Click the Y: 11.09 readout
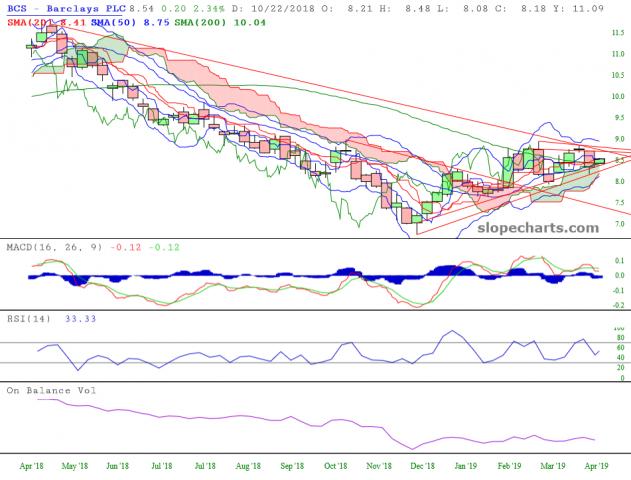The width and height of the screenshot is (631, 480). (578, 8)
